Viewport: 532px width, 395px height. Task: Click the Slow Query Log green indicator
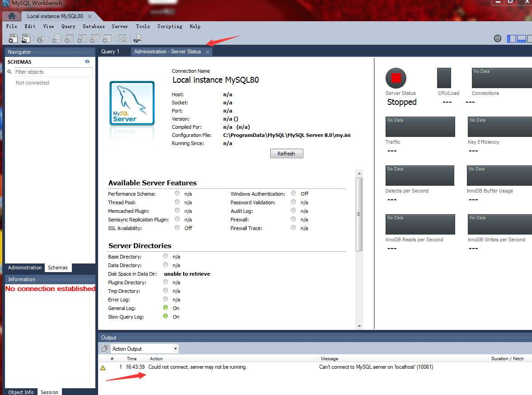(x=165, y=316)
